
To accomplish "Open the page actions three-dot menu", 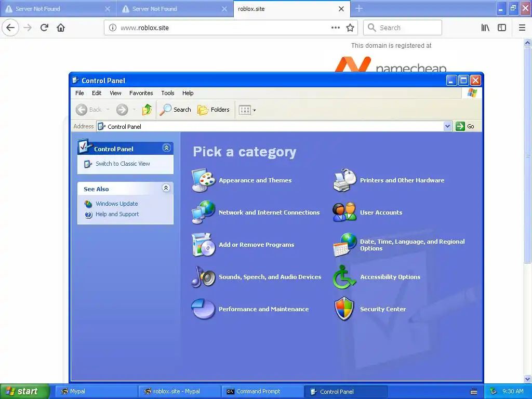I will click(x=336, y=28).
